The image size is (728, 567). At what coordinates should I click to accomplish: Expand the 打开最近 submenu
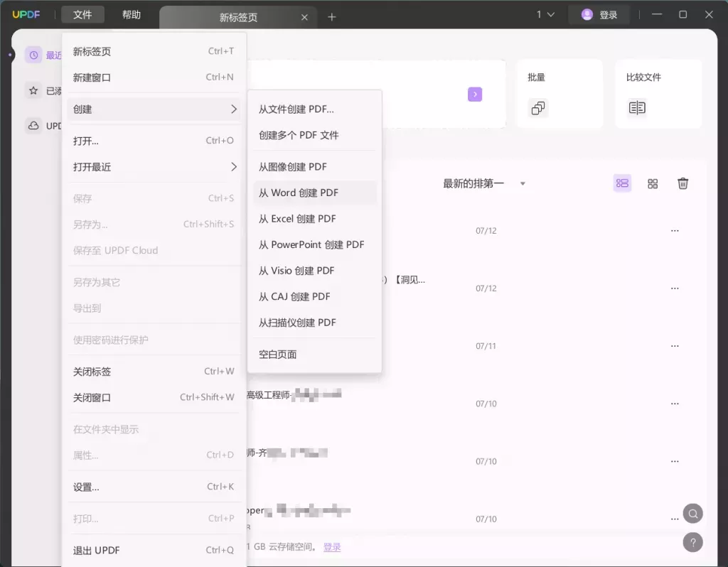tap(154, 167)
